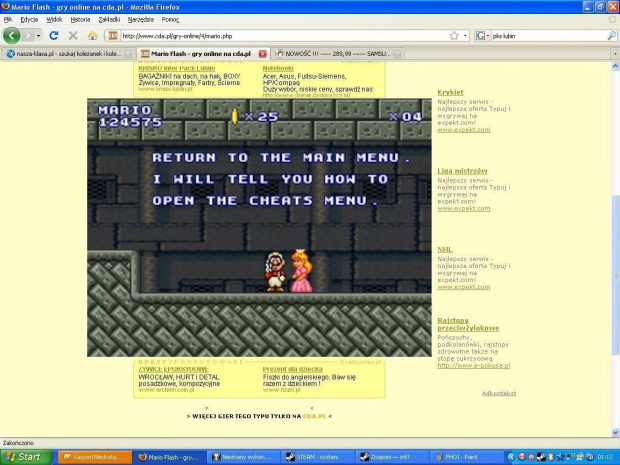
Task: Go back with the green Back arrow
Action: click(x=11, y=36)
